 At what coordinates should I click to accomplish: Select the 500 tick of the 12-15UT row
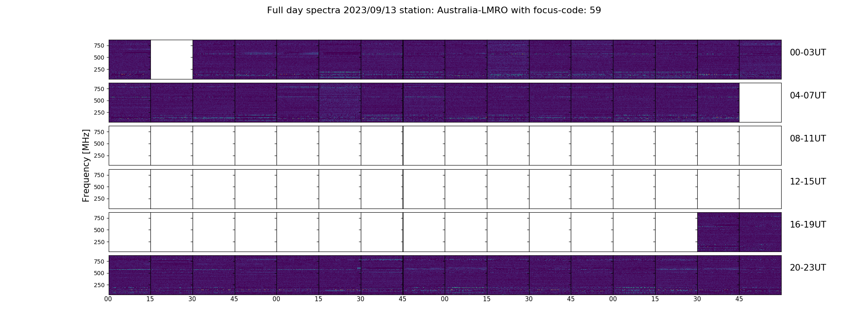[x=99, y=187]
